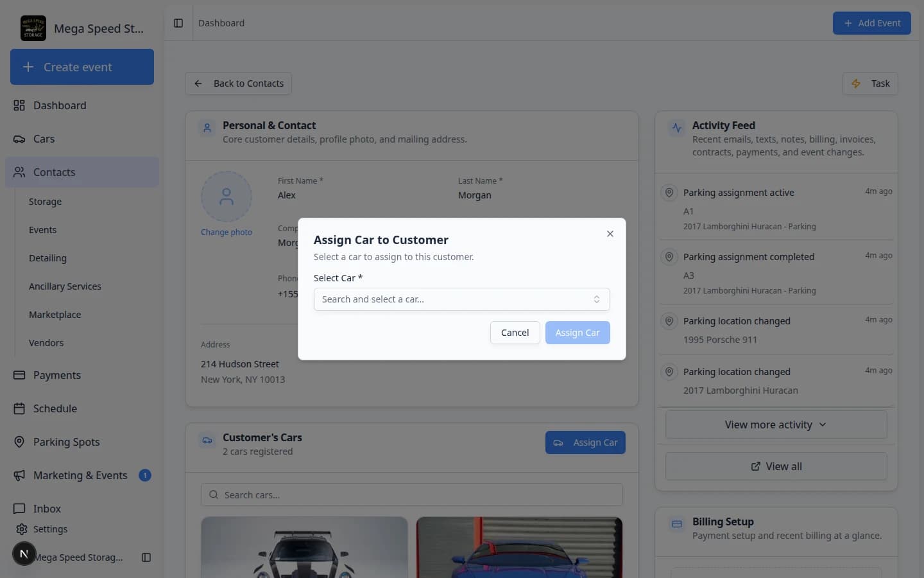Click pin icon for Parking assignment active

point(669,193)
